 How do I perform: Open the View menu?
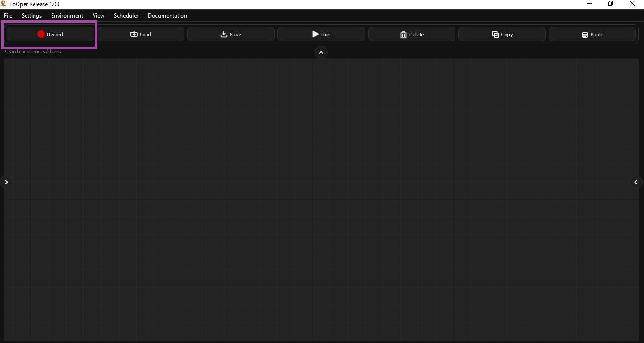point(98,15)
